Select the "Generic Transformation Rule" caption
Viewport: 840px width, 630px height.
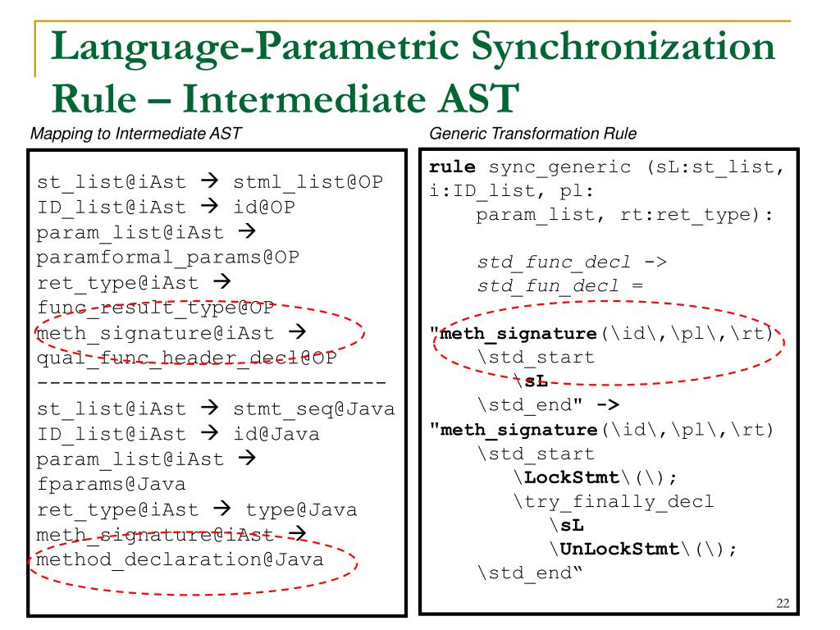(532, 134)
